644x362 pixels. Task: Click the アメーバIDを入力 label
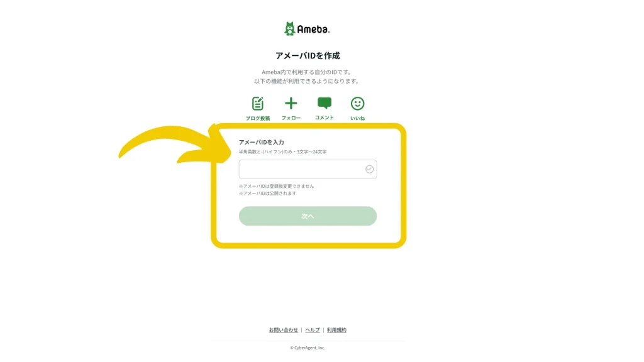tap(261, 142)
